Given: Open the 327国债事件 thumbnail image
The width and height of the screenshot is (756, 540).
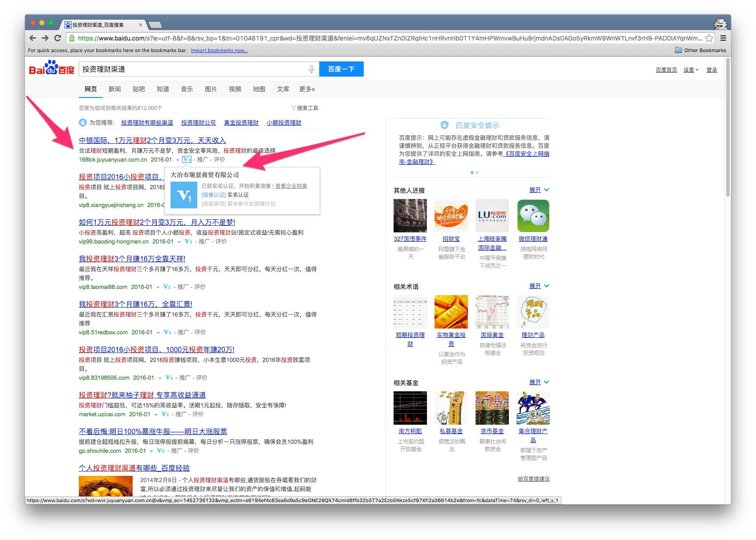Looking at the screenshot, I should pos(410,215).
